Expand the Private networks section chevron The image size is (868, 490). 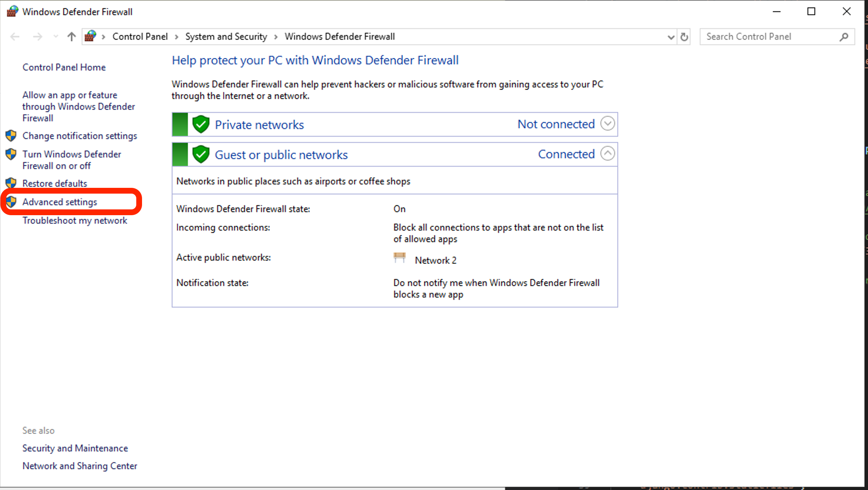click(x=607, y=124)
